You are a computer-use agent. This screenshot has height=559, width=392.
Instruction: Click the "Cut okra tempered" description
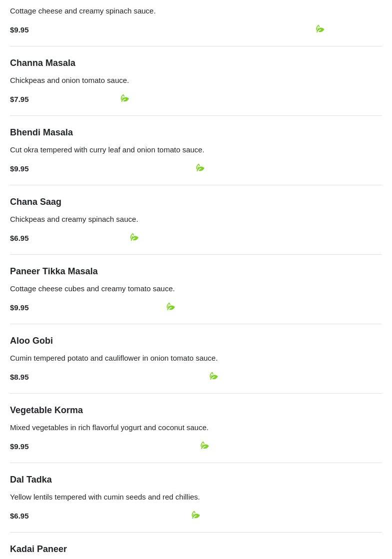(x=107, y=150)
